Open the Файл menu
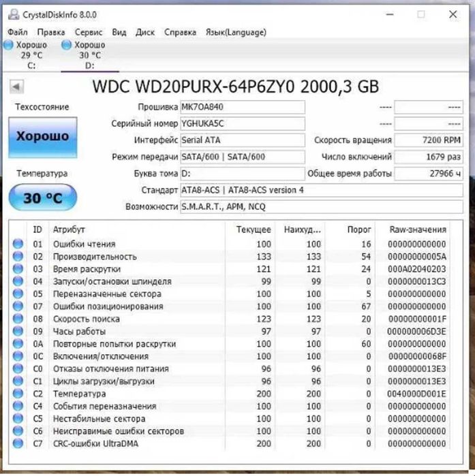The width and height of the screenshot is (475, 476). tap(17, 32)
